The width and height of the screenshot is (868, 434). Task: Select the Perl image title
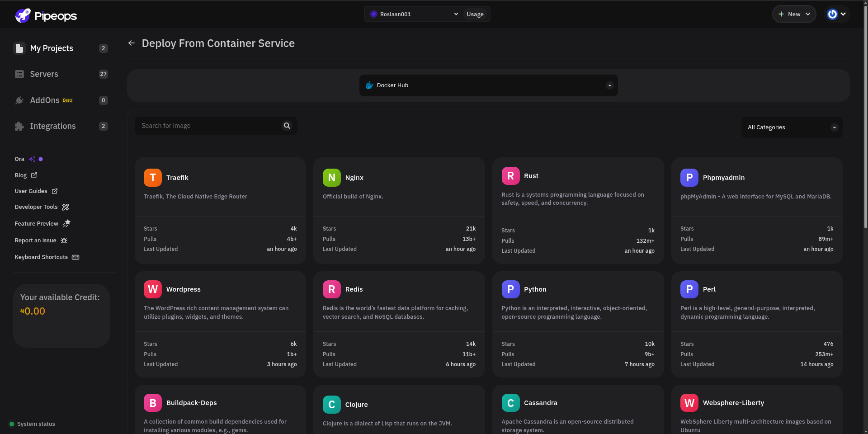[709, 289]
